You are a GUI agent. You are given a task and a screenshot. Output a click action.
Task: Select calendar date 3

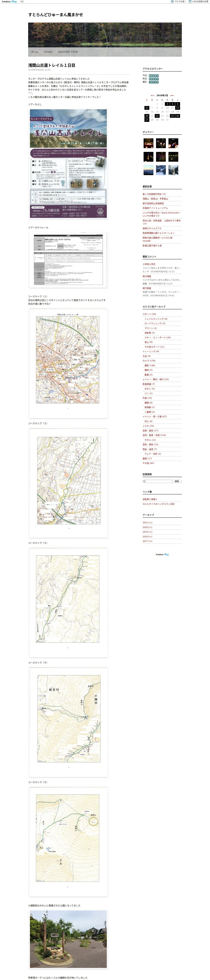[x=167, y=104]
